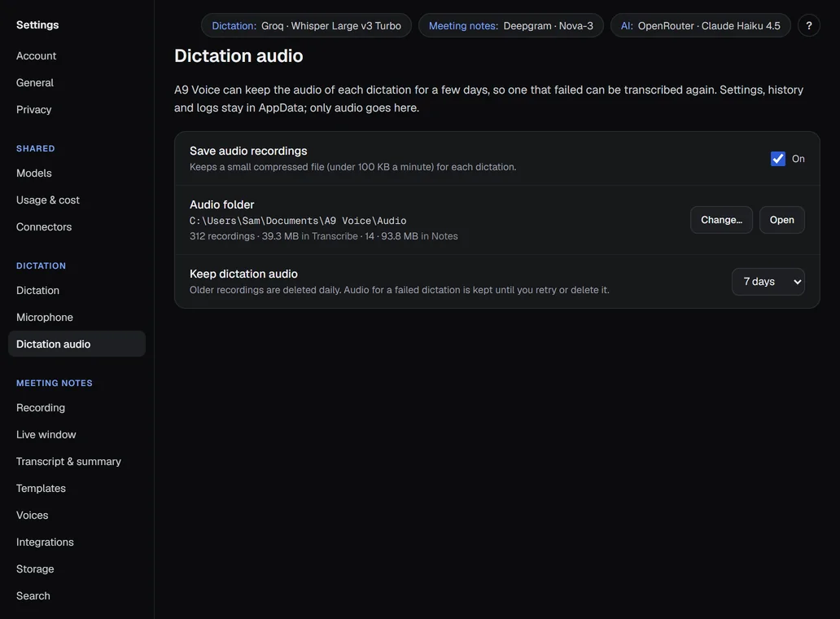Open Storage settings page

tap(77, 569)
